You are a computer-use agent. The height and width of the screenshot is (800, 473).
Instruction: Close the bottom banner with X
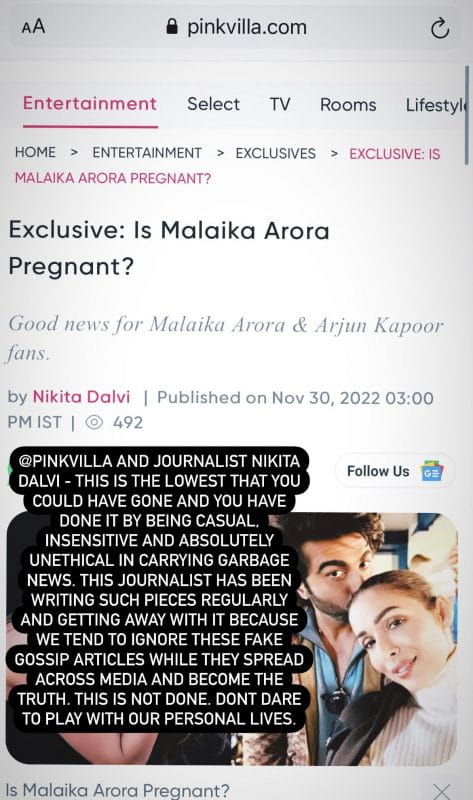pos(441,791)
